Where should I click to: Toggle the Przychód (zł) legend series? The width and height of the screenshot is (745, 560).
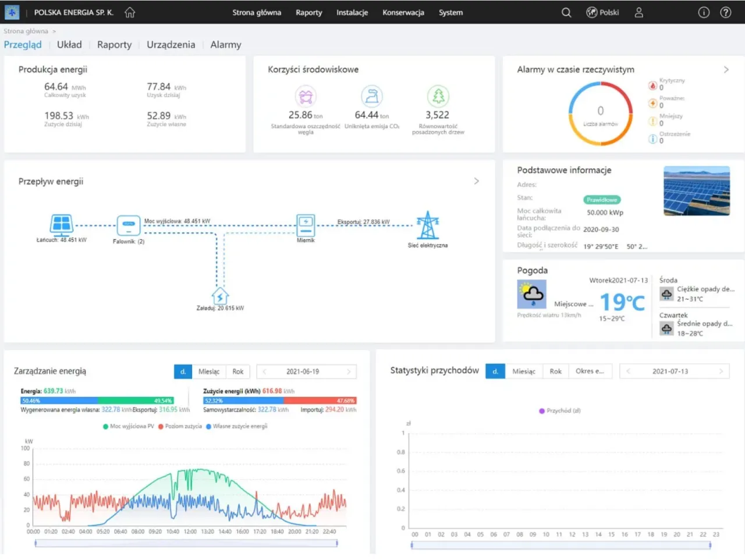point(559,410)
